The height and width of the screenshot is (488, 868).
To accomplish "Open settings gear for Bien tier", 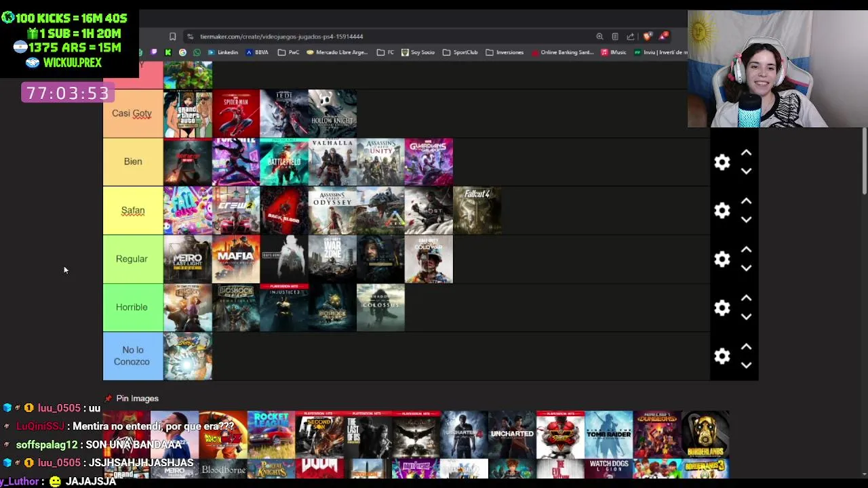I will (x=722, y=162).
